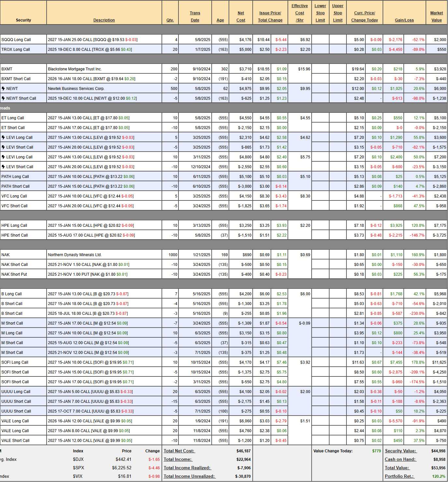448x482 pixels.
Task: Click the Security Value link
Action: pyautogui.click(x=401, y=451)
